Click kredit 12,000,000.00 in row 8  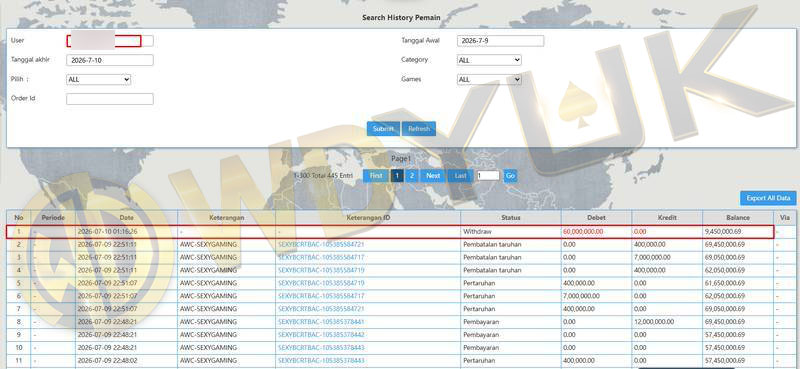point(654,322)
